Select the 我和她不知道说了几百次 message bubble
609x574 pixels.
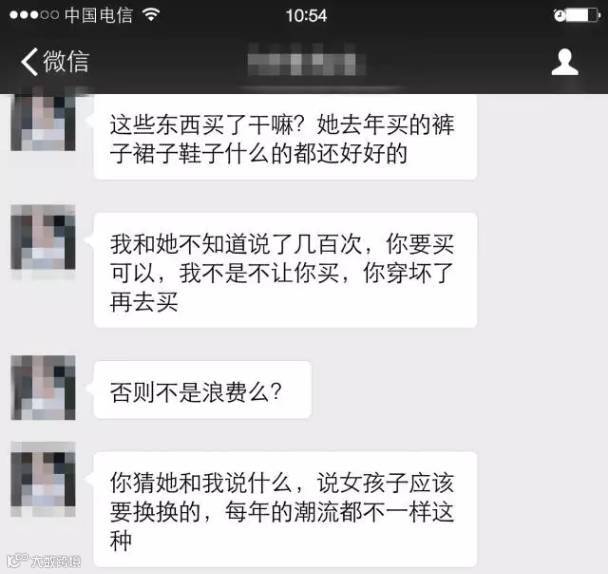[285, 270]
